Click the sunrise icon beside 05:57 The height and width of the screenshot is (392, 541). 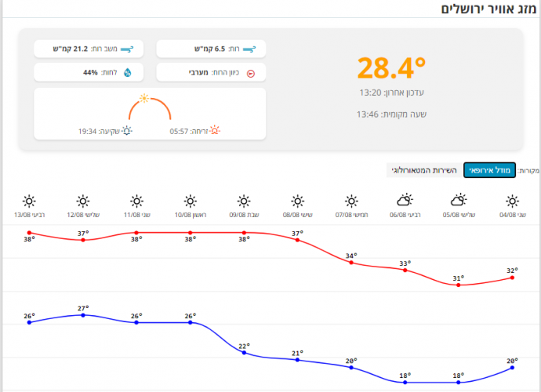pos(216,130)
